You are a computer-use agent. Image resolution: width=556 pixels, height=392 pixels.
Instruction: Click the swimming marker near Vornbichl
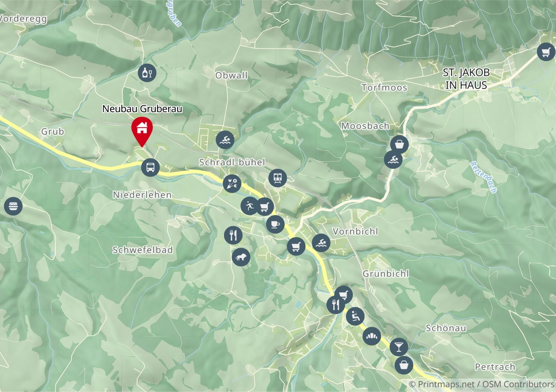[x=321, y=243]
